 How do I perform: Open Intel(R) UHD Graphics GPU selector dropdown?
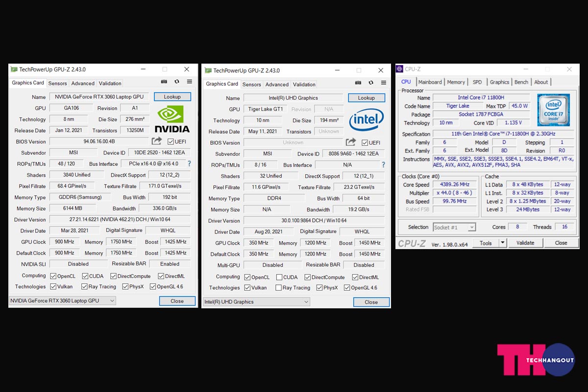tap(256, 301)
